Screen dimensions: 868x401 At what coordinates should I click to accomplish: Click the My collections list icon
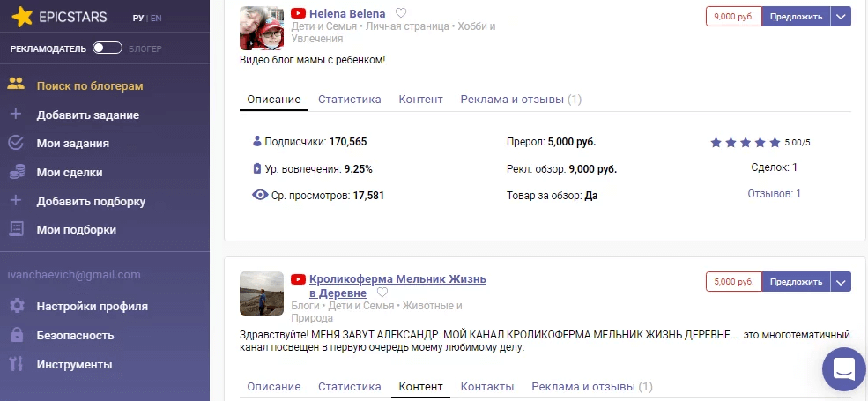pos(16,229)
